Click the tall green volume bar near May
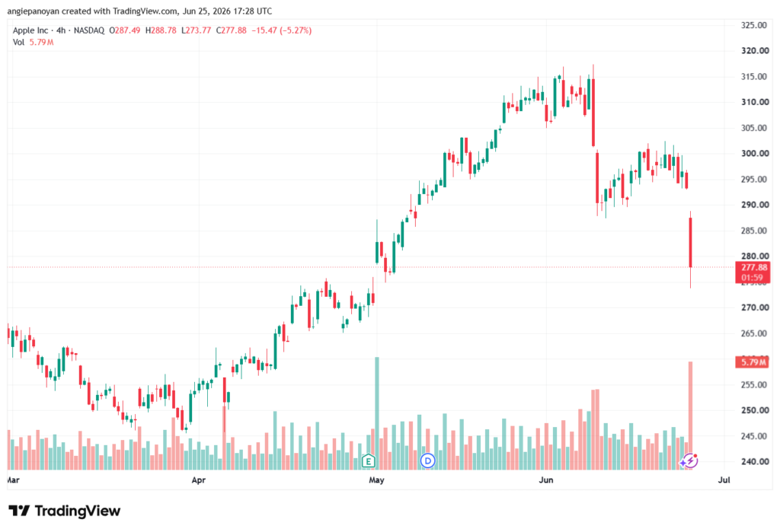 pos(377,413)
